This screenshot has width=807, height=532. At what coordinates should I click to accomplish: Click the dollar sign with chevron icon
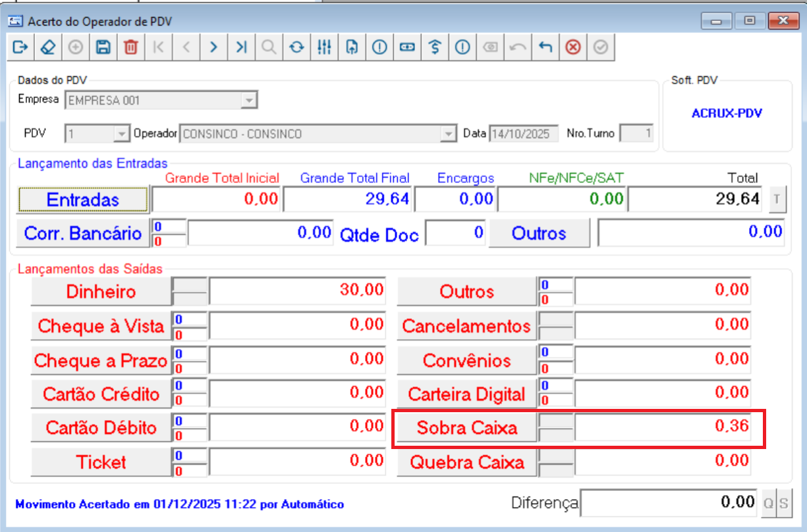click(x=435, y=47)
